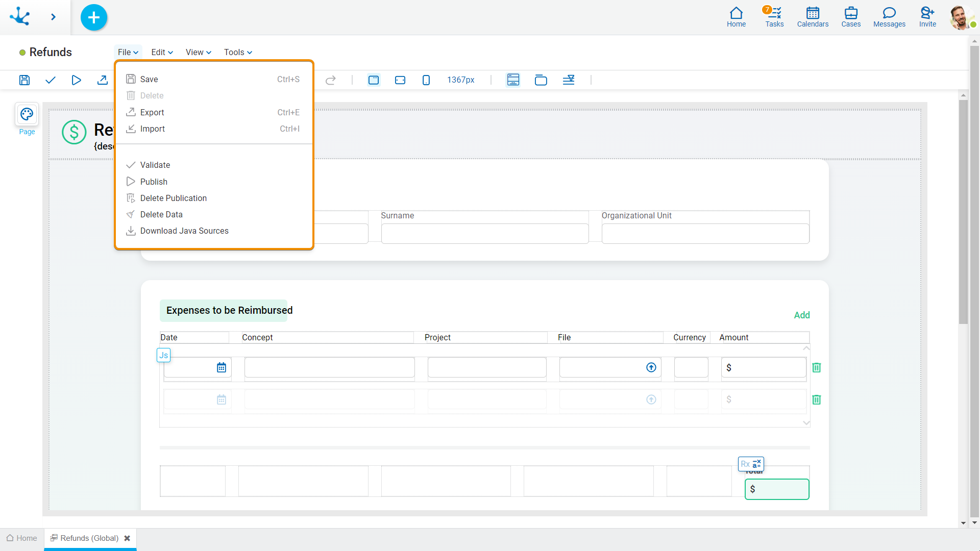Click the table scroll down chevron
The height and width of the screenshot is (551, 980).
tap(806, 422)
